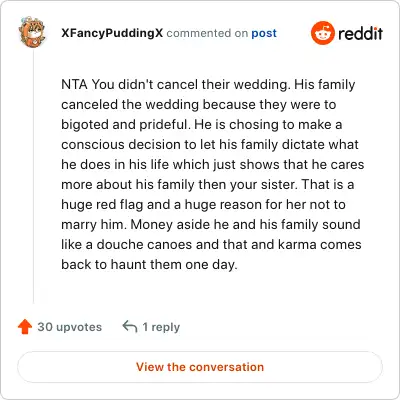Click the 'conscious decision' comment line
The height and width of the screenshot is (400, 400).
210,145
